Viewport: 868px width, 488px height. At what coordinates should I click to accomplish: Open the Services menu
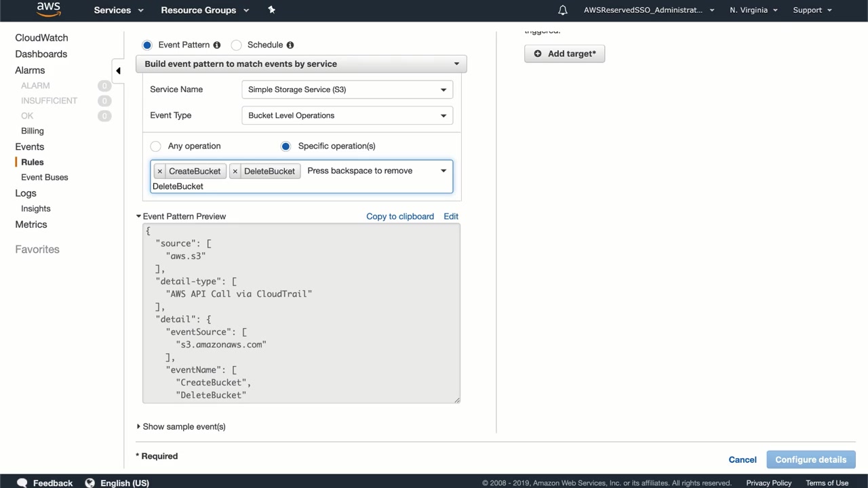pos(119,10)
